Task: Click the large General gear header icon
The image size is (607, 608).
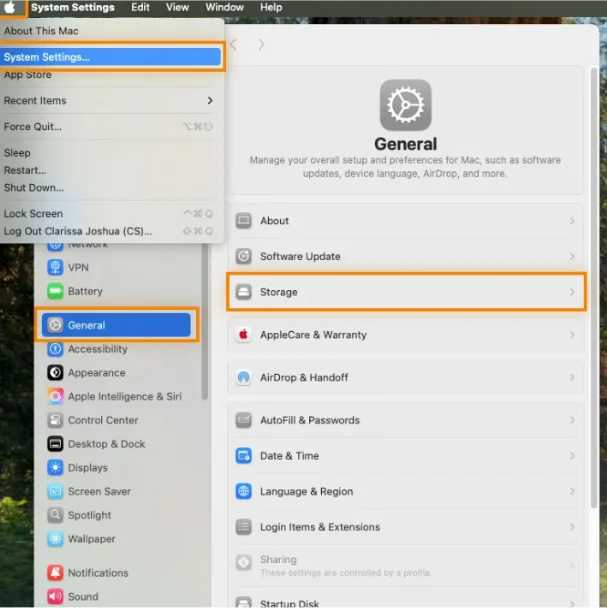Action: click(405, 105)
